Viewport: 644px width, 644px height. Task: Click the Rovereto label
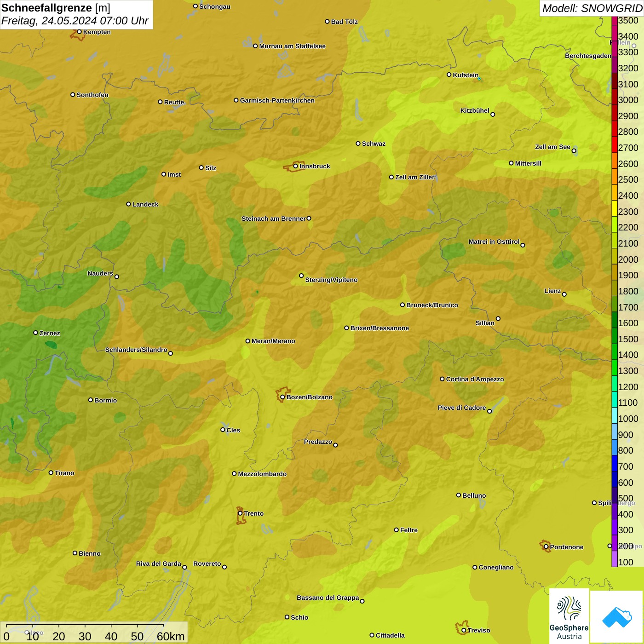[x=207, y=563]
